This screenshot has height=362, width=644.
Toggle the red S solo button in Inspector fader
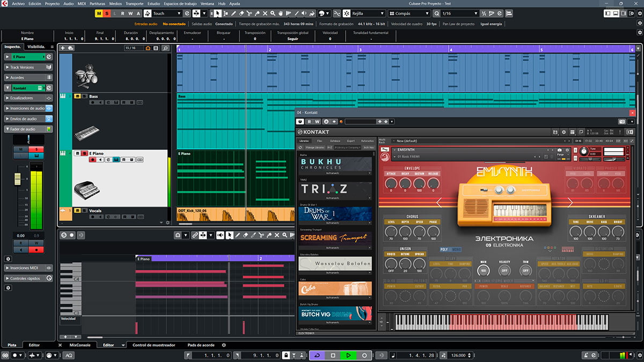(x=36, y=149)
